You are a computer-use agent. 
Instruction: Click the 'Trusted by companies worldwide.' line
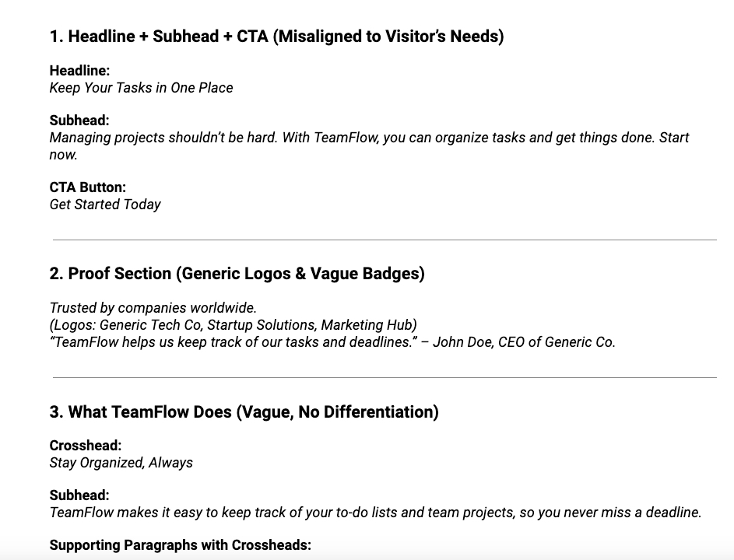point(153,308)
